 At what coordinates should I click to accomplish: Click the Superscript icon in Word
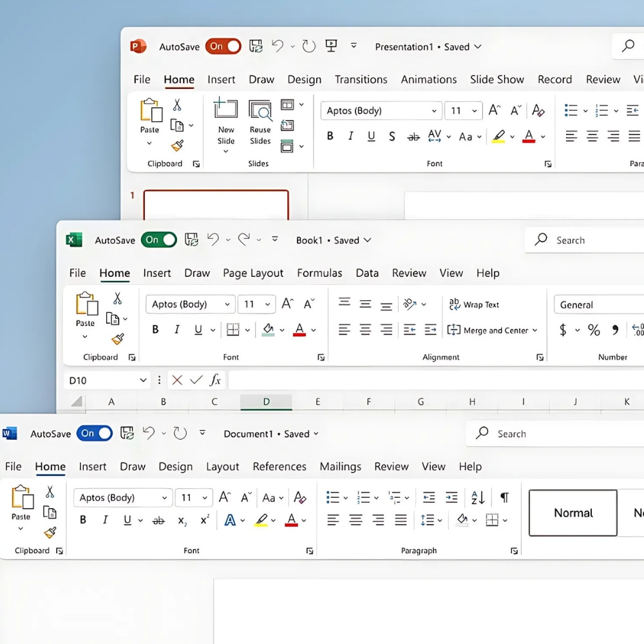click(x=205, y=520)
